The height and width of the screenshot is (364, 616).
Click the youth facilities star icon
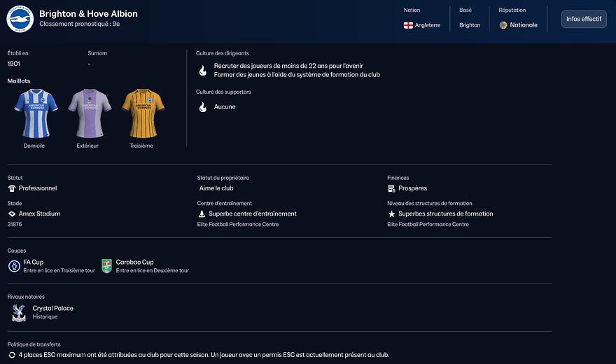coord(391,213)
